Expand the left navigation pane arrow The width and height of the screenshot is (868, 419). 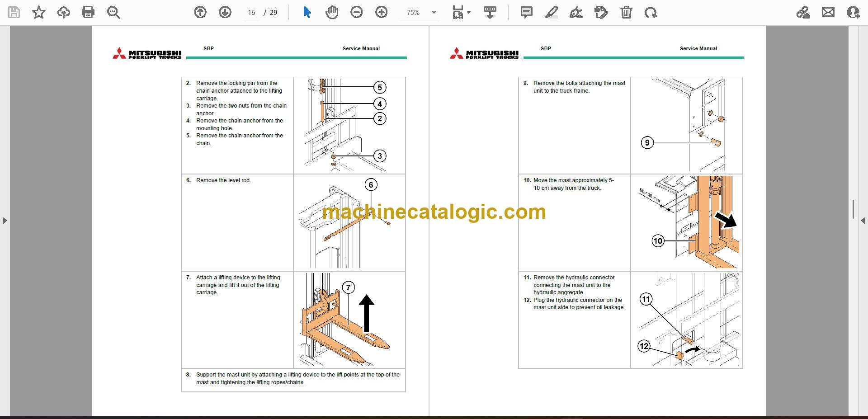[x=5, y=221]
